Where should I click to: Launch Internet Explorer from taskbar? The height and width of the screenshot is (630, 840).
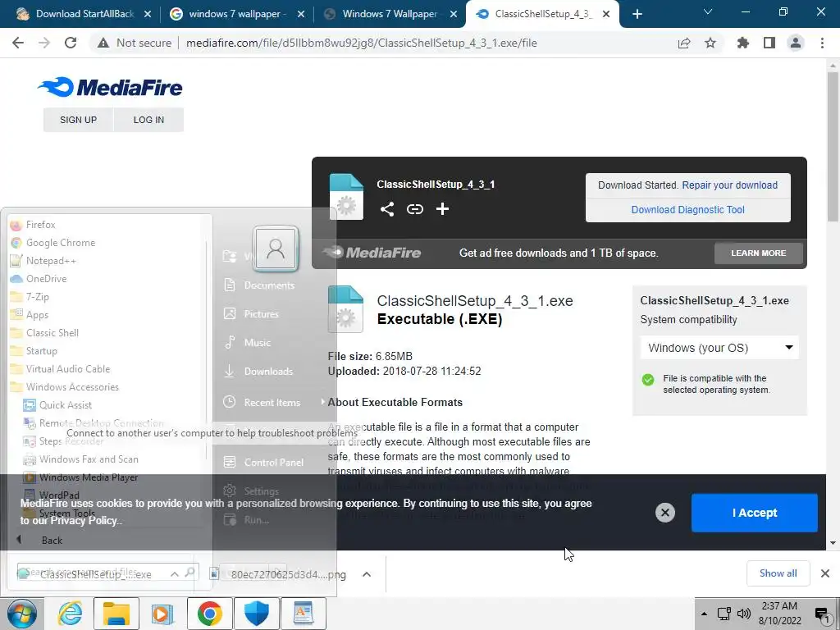71,614
